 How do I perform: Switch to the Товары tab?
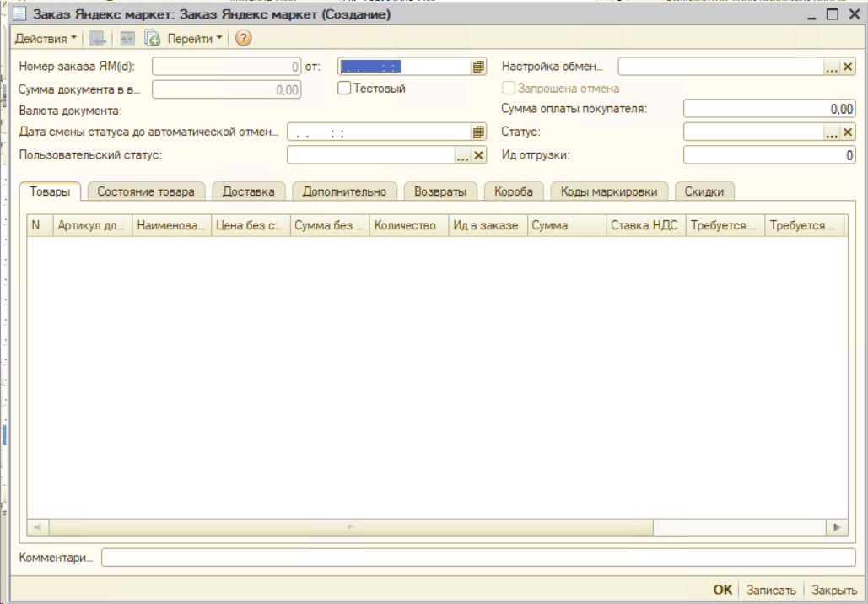click(50, 191)
